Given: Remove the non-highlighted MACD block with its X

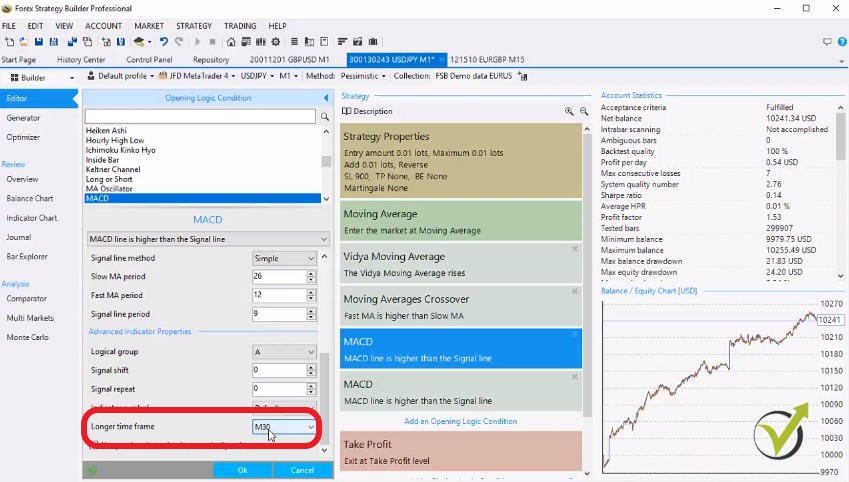Looking at the screenshot, I should pos(575,376).
